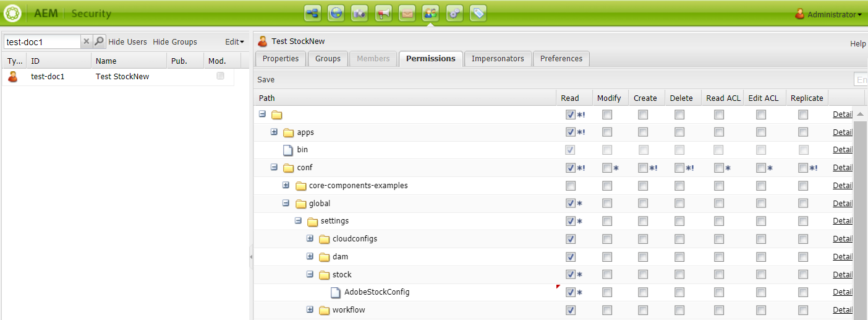Open the Websites site-tree icon

(313, 13)
